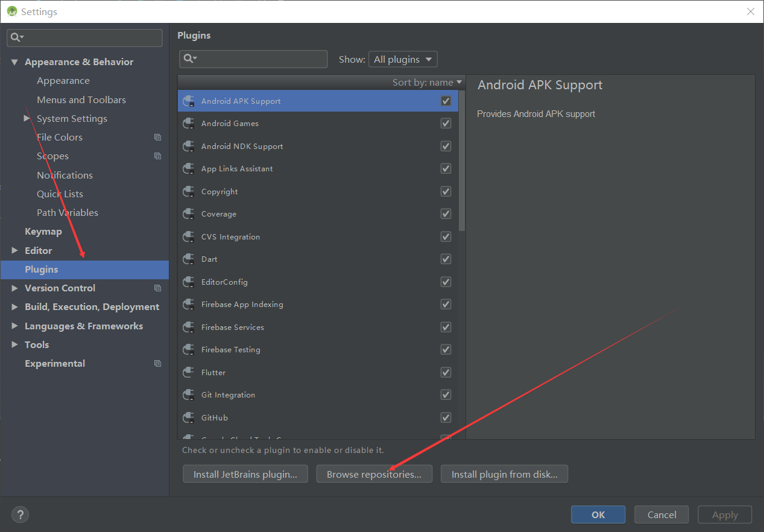Disable the Coverage plugin checkbox
This screenshot has height=532, width=764.
446,214
